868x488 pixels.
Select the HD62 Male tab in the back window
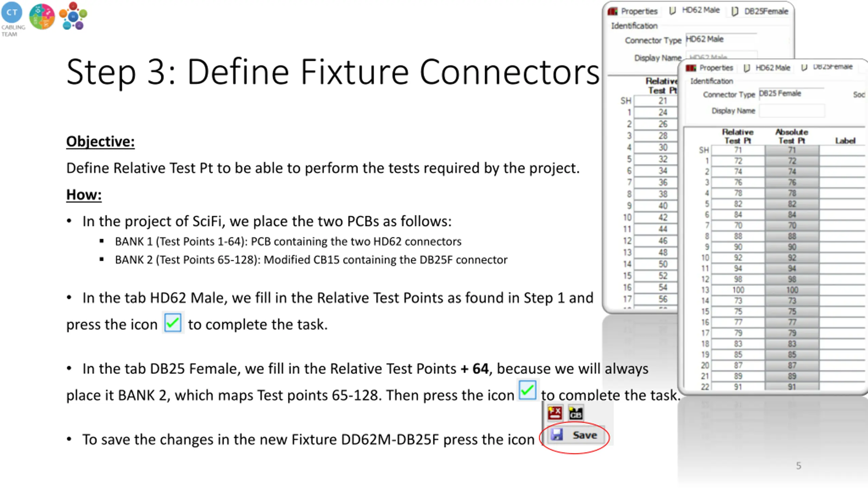(695, 11)
